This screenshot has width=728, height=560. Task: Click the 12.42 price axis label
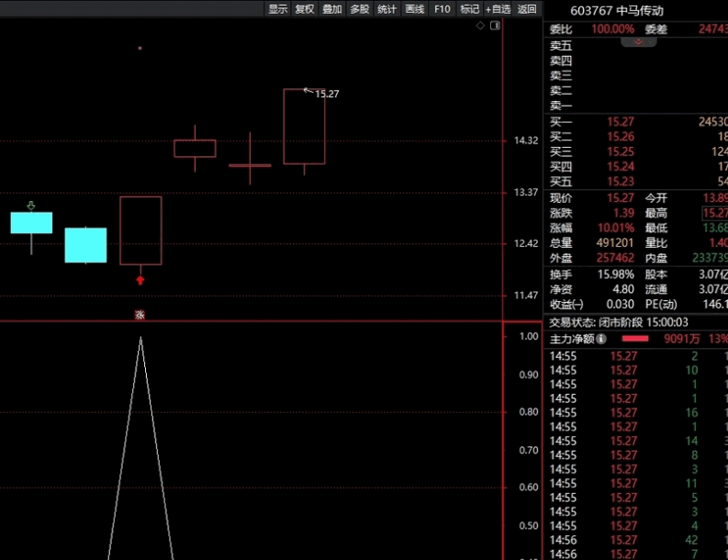pyautogui.click(x=526, y=243)
